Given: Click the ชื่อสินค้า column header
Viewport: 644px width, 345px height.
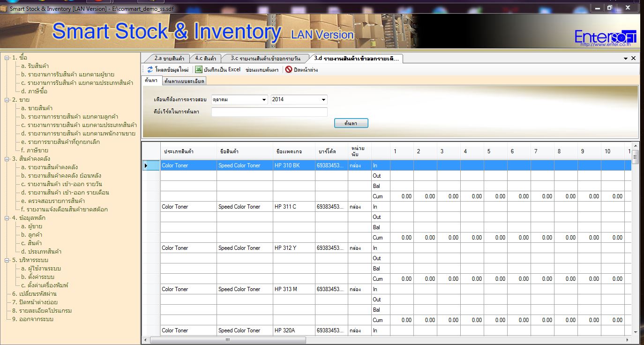Looking at the screenshot, I should (245, 151).
